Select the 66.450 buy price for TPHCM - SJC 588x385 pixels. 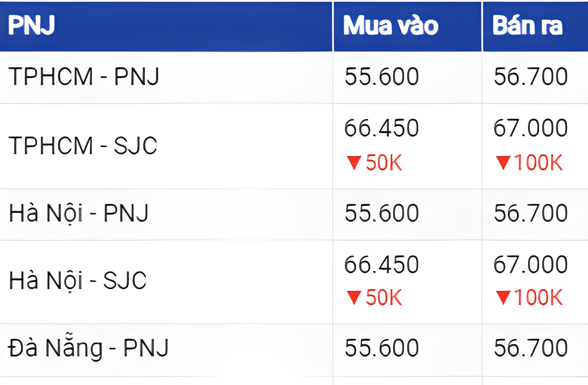pyautogui.click(x=381, y=128)
